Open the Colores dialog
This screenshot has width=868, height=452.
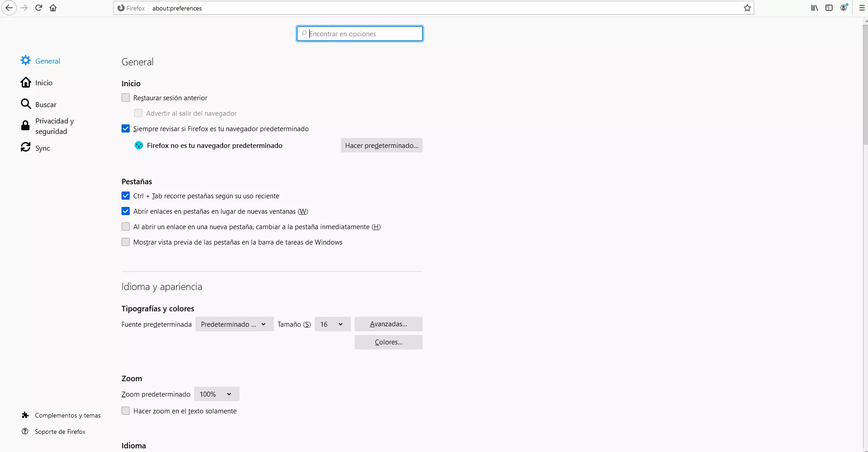click(389, 342)
